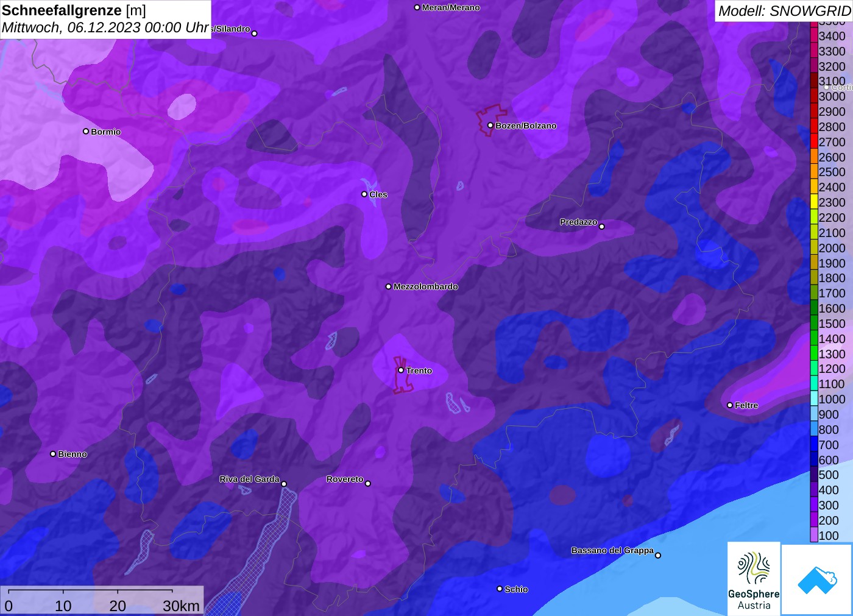
Task: Select the 'Mittwoch, 06.12.2023 00:00 Uhr' date text
Action: tap(105, 27)
